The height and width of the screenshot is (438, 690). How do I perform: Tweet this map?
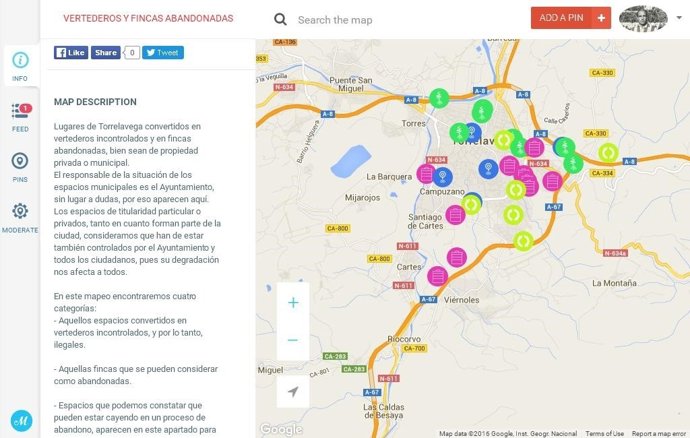tap(162, 53)
